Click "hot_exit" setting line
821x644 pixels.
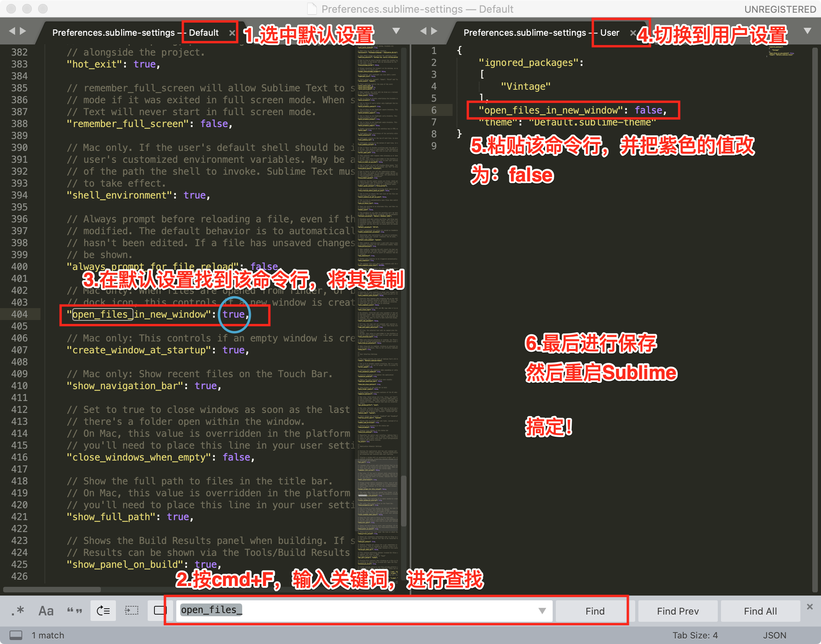(113, 64)
